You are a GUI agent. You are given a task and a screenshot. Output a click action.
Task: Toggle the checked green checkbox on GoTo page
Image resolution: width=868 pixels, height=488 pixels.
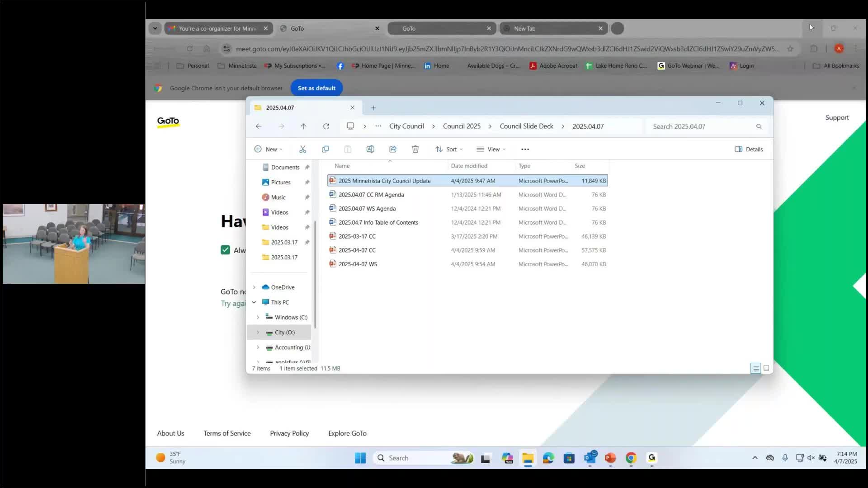[x=225, y=250]
